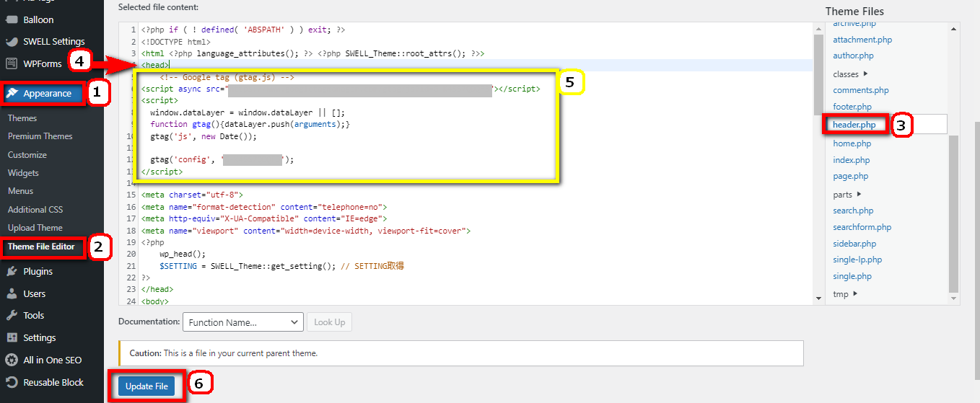Expand the parts folder
Image resolution: width=980 pixels, height=403 pixels.
coord(859,195)
